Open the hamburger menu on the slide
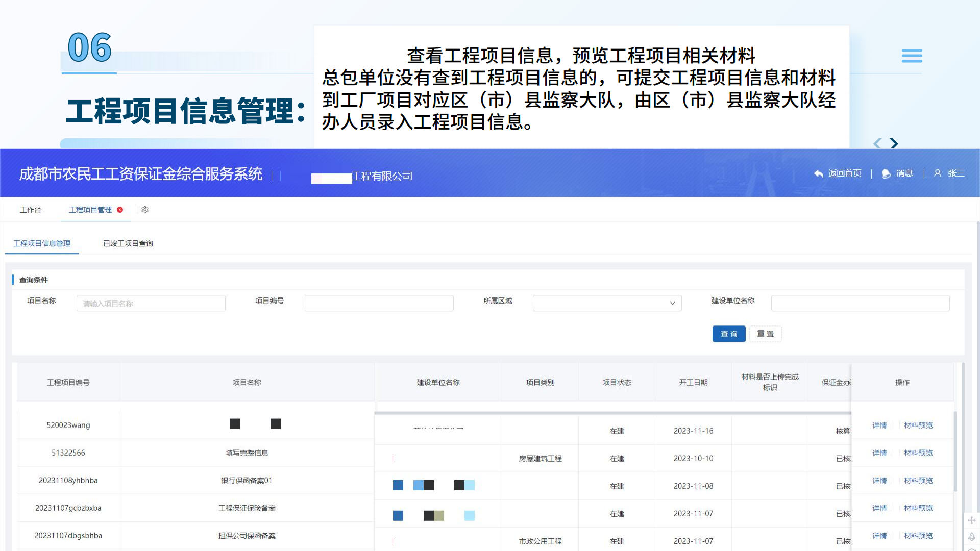The width and height of the screenshot is (980, 551). [912, 56]
